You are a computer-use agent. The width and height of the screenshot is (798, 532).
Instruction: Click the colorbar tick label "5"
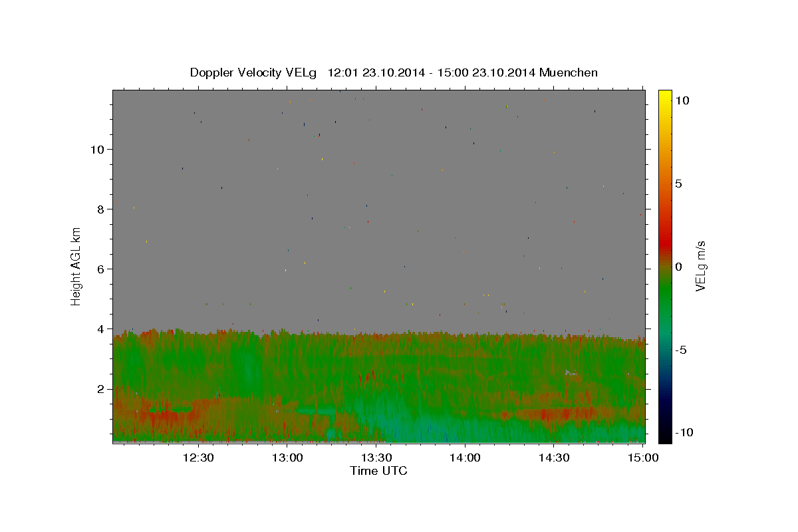click(x=679, y=184)
